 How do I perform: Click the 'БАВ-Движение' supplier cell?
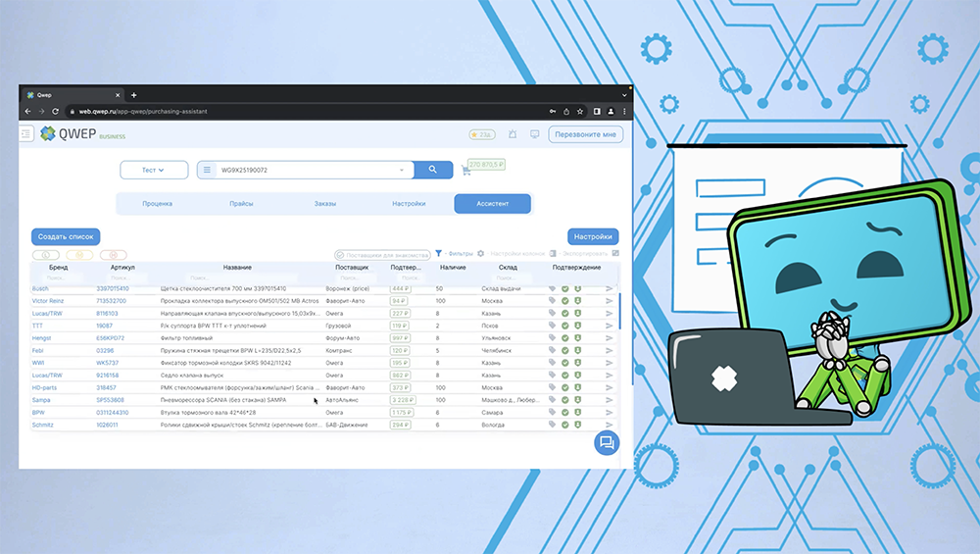[x=347, y=425]
